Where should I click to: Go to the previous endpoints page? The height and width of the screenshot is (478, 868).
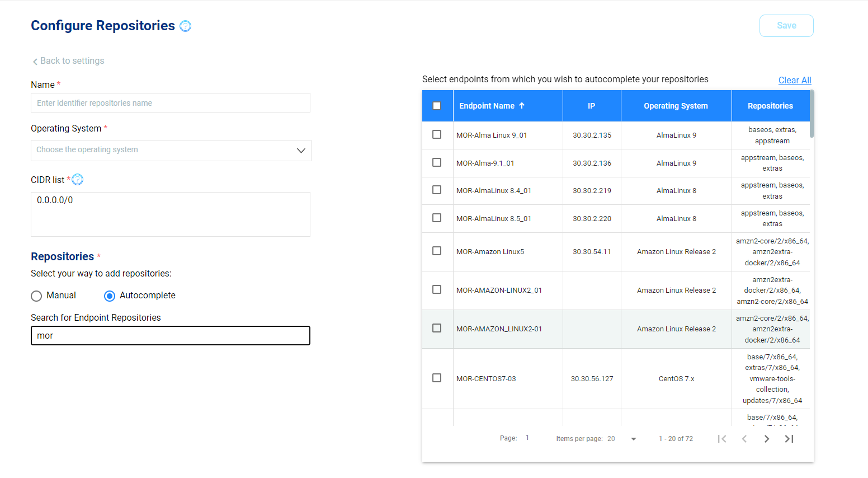[x=744, y=439]
